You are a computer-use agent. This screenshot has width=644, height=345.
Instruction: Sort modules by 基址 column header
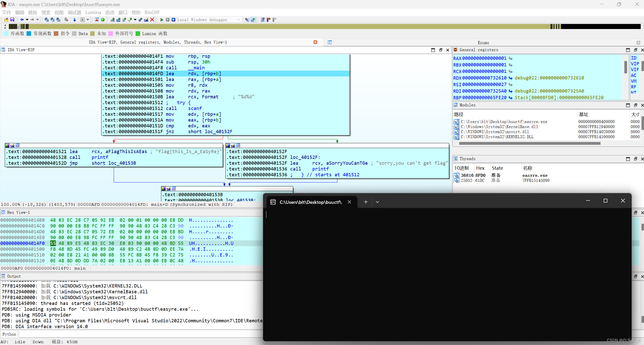(584, 114)
